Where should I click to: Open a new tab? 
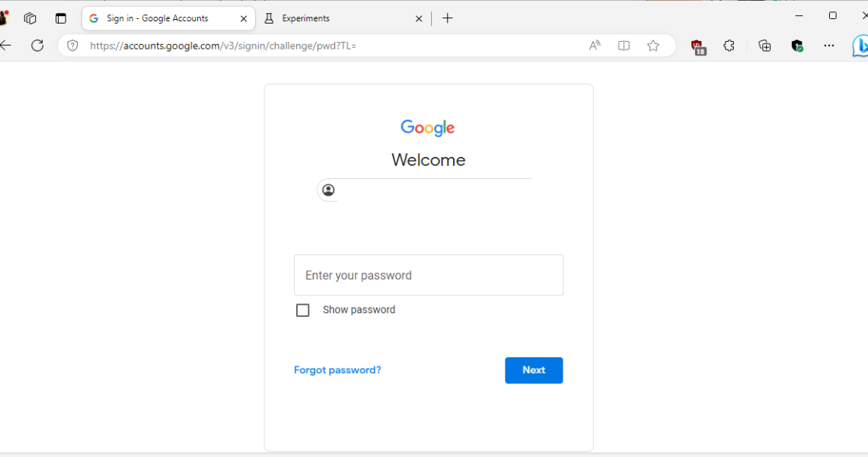(448, 18)
